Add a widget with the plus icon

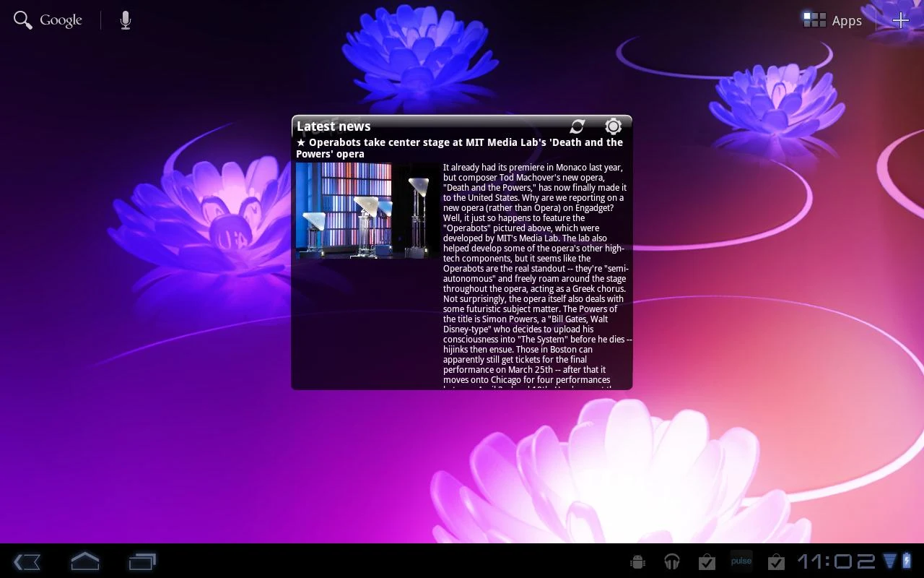(x=900, y=20)
